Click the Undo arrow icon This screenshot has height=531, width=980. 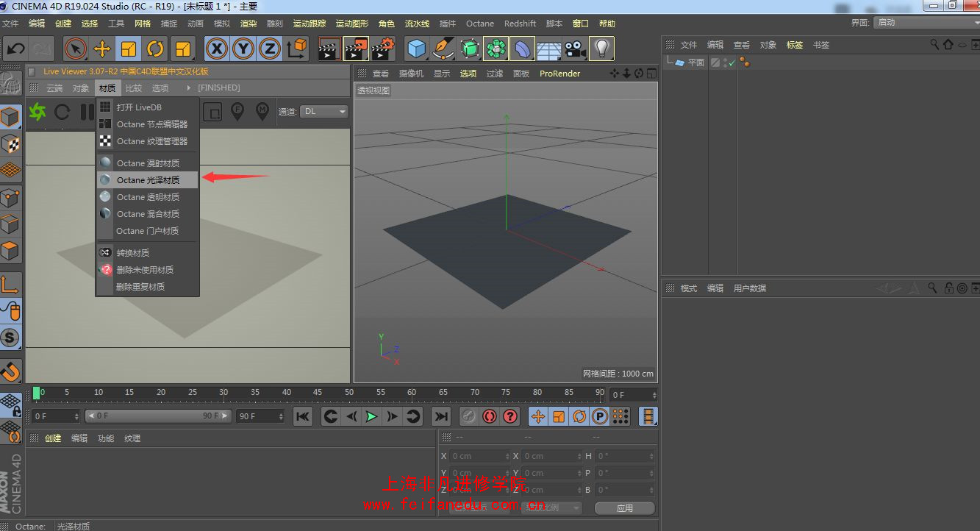tap(15, 49)
